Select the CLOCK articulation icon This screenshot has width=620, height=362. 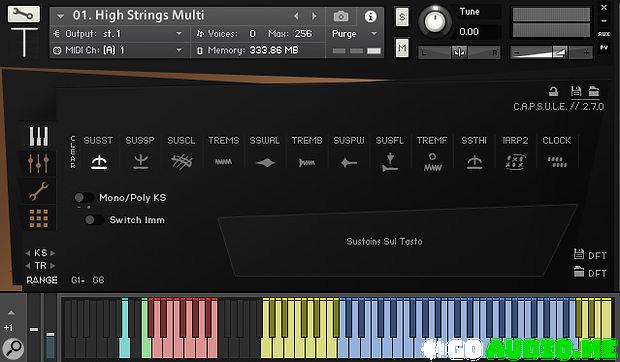(557, 162)
